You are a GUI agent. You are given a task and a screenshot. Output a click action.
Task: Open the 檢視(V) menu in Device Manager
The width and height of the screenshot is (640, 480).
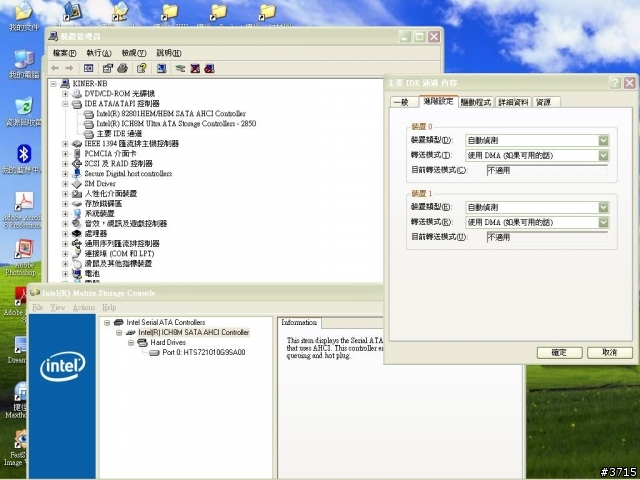(134, 53)
